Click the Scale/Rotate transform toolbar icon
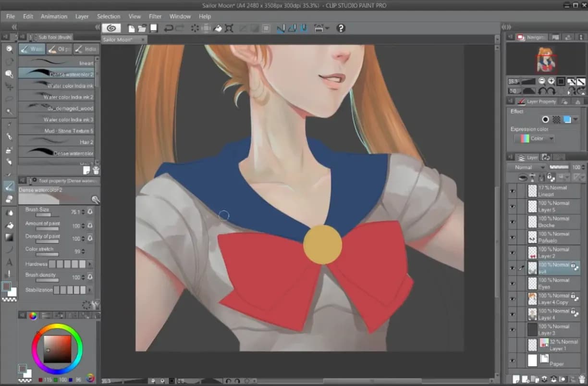This screenshot has height=386, width=588. (x=229, y=28)
